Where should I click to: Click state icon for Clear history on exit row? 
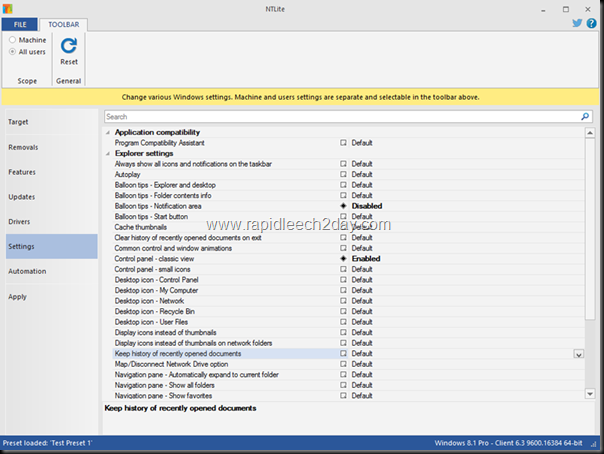(343, 238)
